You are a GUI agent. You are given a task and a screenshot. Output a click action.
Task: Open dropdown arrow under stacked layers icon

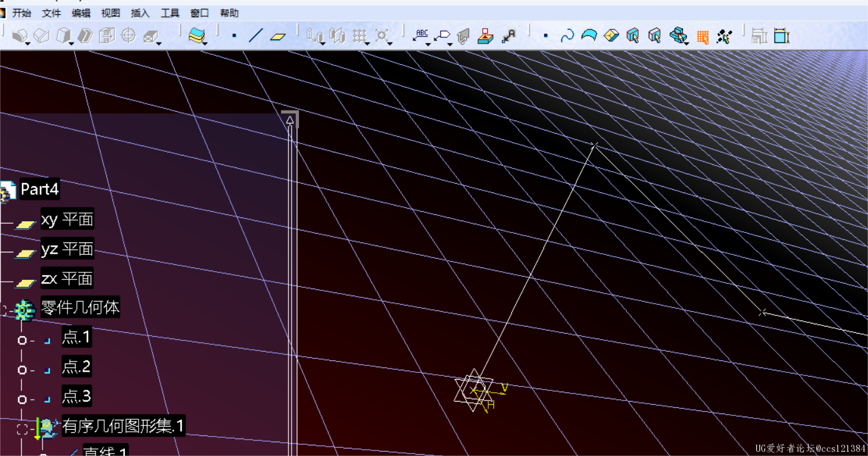205,44
